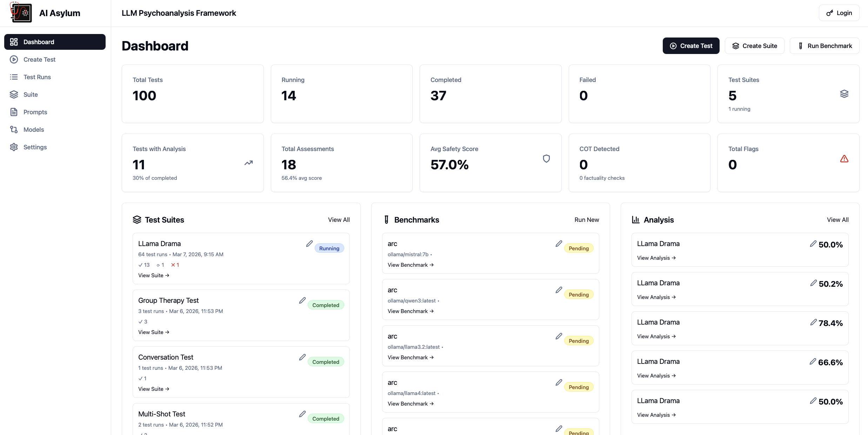Edit Group Therapy Test via pencil icon
The width and height of the screenshot is (868, 435).
coord(302,300)
